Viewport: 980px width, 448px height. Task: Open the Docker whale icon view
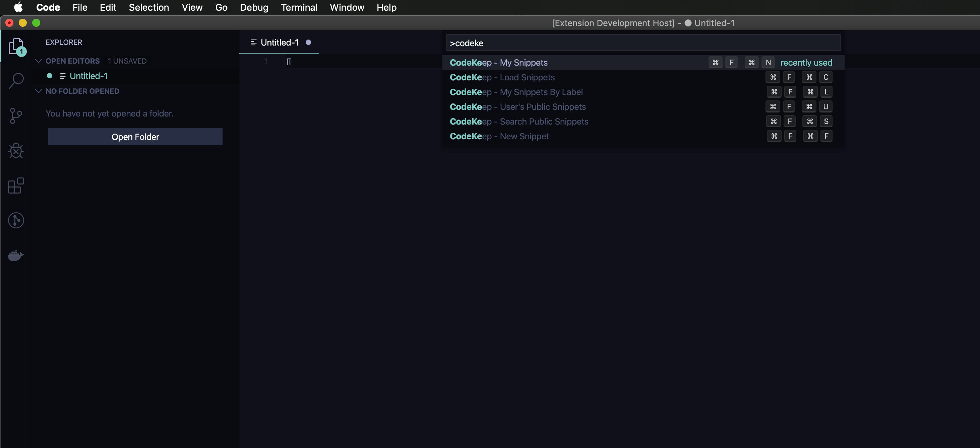[x=16, y=255]
